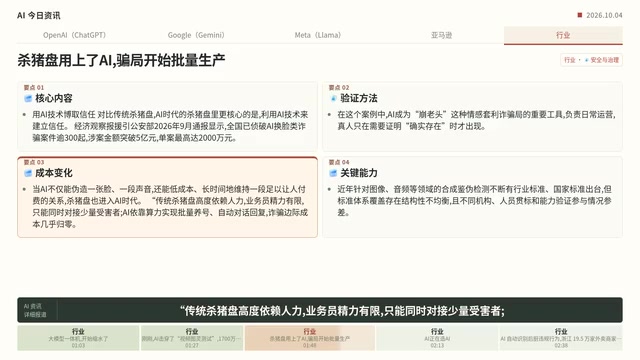Click the AI 今日资讯 title
This screenshot has width=640, height=360.
click(39, 16)
